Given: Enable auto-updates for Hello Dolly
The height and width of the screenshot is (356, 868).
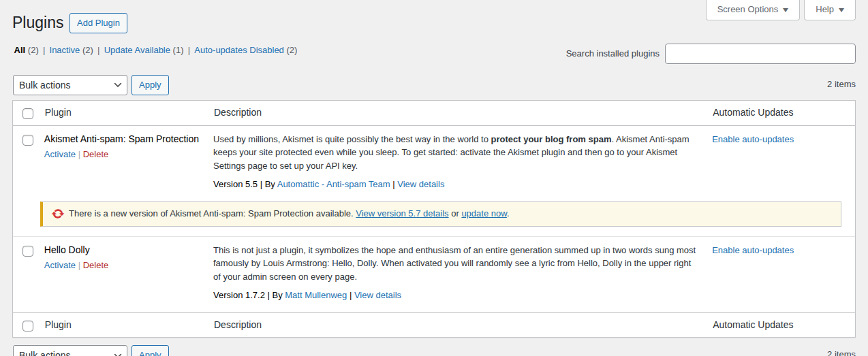Looking at the screenshot, I should (753, 250).
